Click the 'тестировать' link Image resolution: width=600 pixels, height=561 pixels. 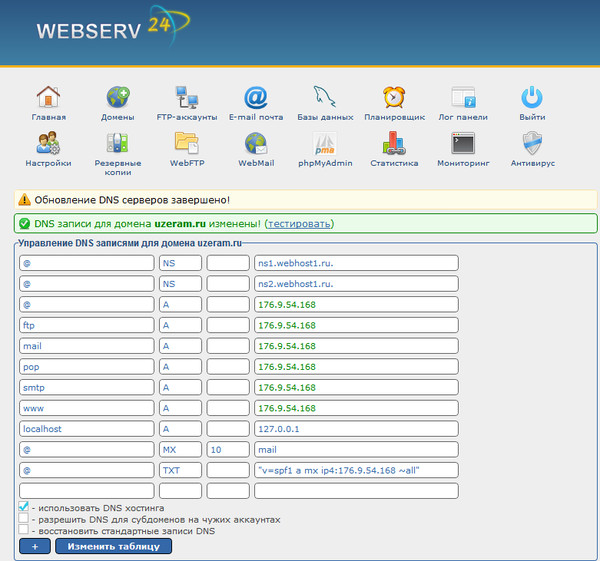[299, 223]
